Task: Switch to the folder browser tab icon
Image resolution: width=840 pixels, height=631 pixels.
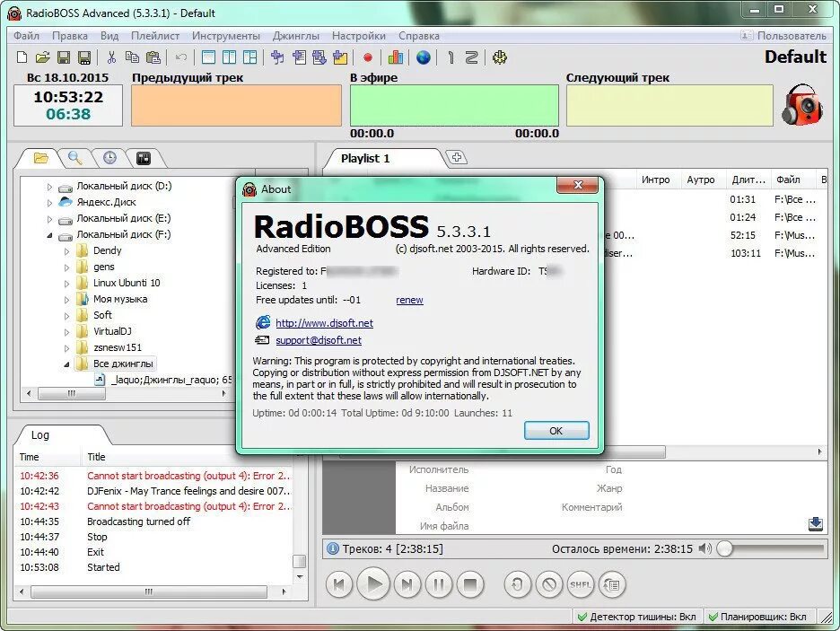Action: click(40, 158)
